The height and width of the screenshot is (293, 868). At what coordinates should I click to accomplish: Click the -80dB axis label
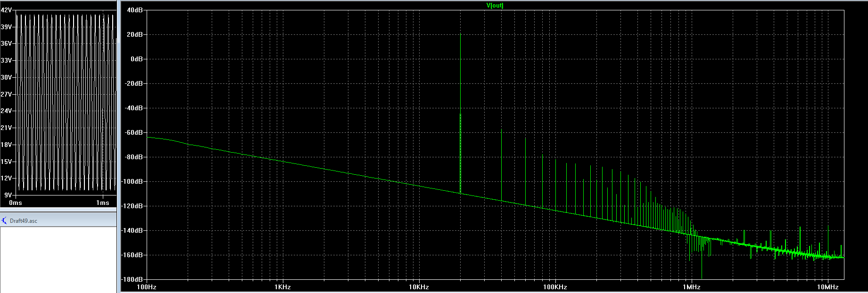(134, 157)
